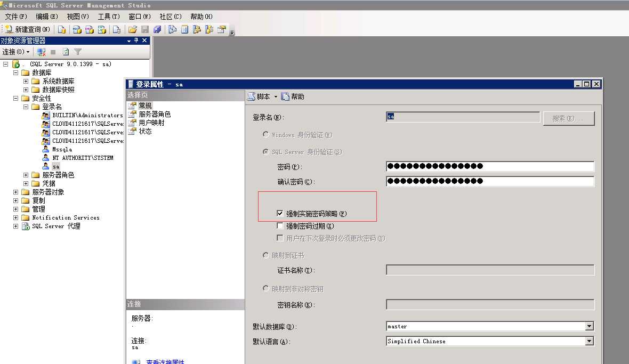Select 映射到证书 radio button
Viewport: 629px width, 364px height.
[265, 255]
